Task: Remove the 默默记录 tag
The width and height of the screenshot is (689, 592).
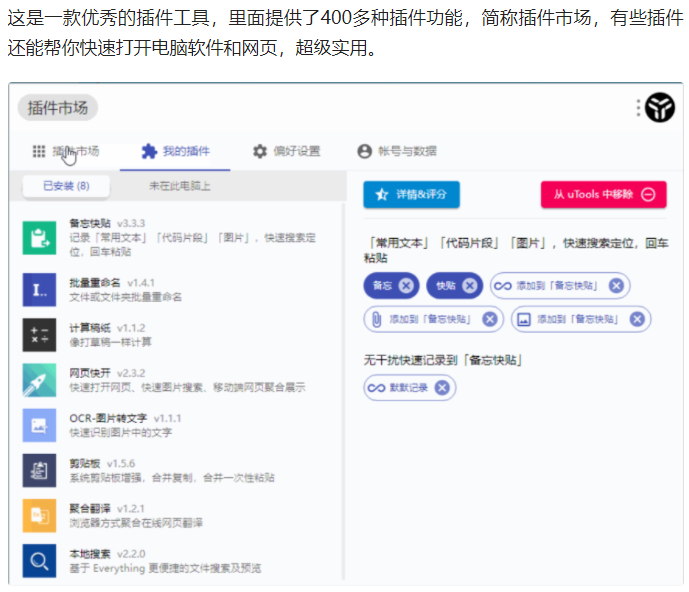Action: [x=442, y=388]
